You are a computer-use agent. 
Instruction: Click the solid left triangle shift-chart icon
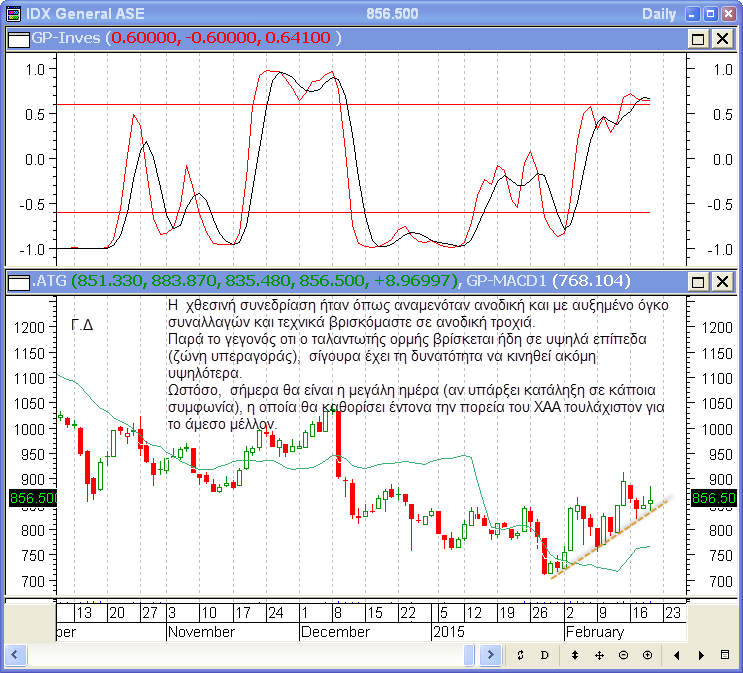tap(677, 655)
